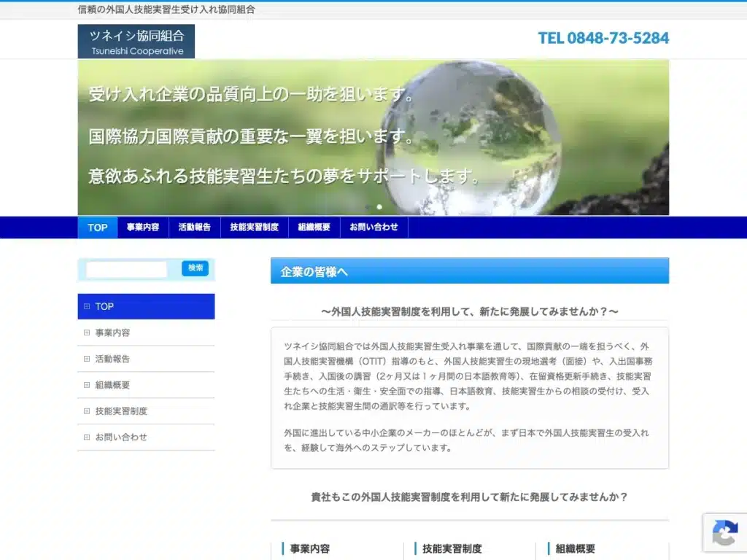Image resolution: width=747 pixels, height=560 pixels.
Task: Click the plus icon beside sidebar 活動報告
Action: (87, 359)
